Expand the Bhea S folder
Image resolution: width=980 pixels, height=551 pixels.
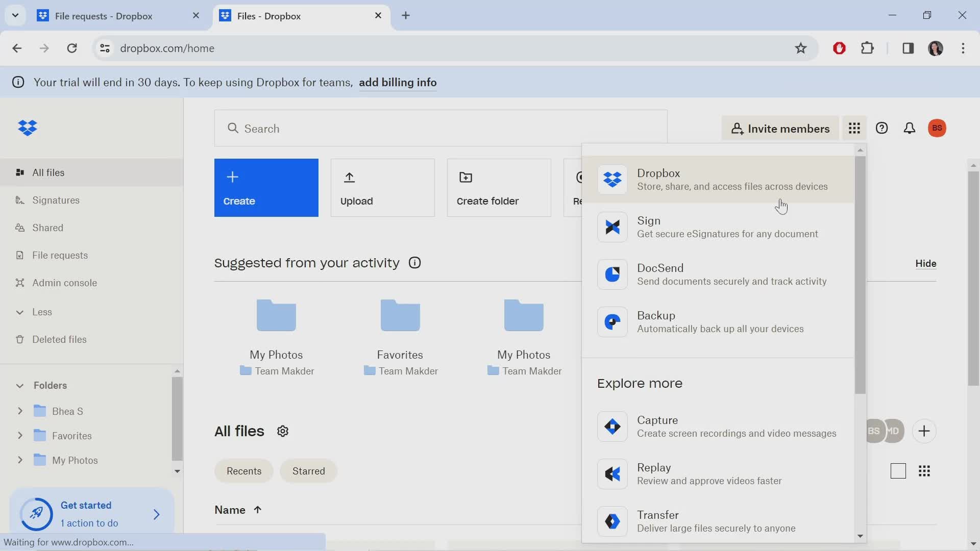tap(18, 410)
